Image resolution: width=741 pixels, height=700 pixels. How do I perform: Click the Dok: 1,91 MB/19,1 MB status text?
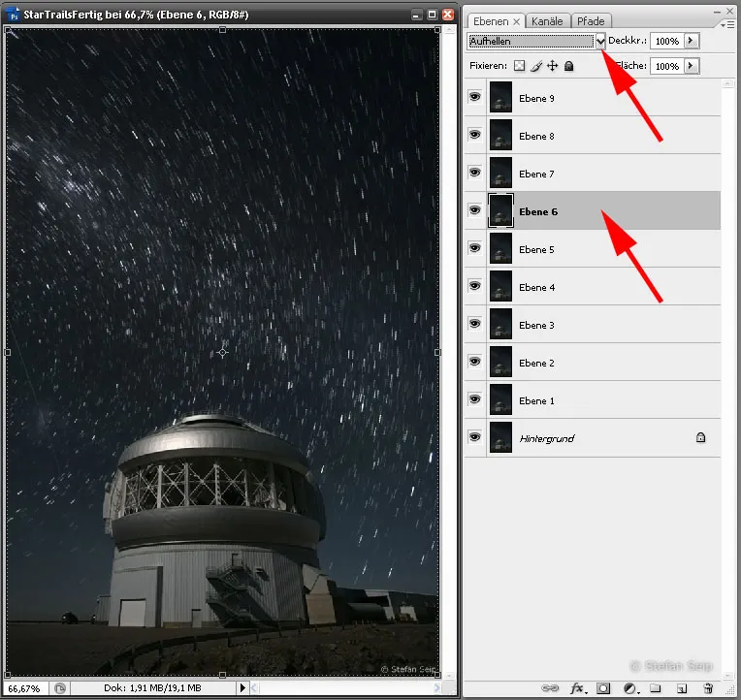(x=152, y=688)
